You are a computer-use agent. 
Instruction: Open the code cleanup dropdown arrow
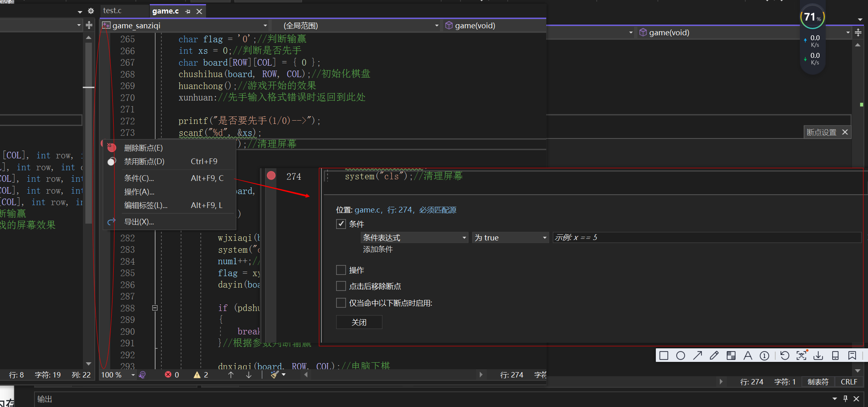tap(284, 375)
